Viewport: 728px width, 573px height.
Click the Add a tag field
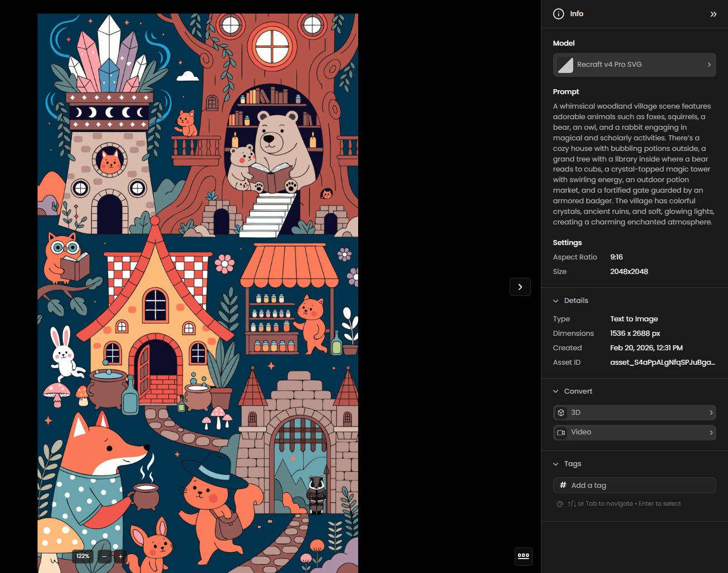click(641, 486)
